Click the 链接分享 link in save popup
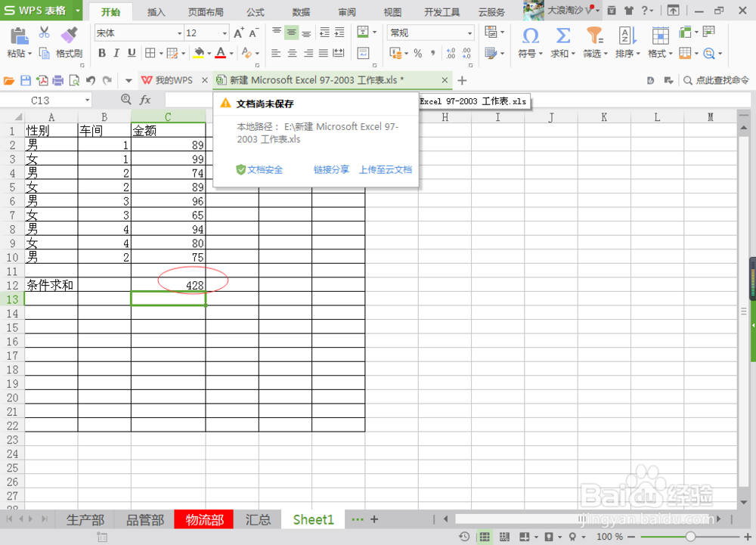 (x=330, y=170)
